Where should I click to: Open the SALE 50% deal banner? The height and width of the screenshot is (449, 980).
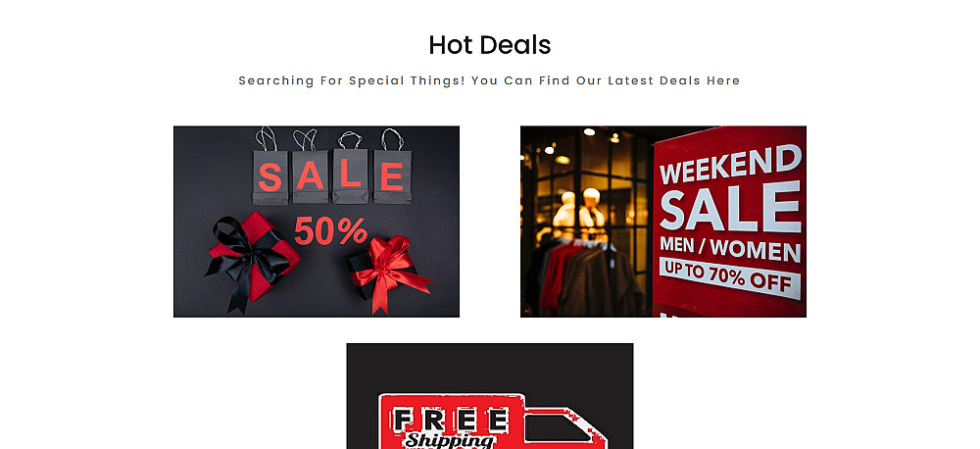tap(317, 222)
